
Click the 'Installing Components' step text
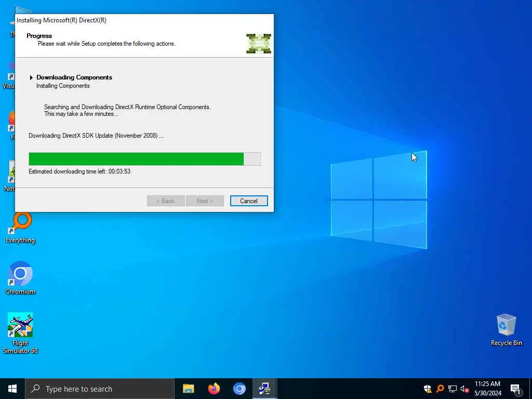tap(63, 86)
